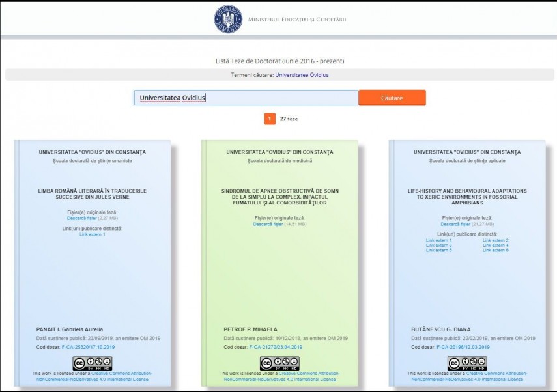Open Link extern 5 of amphibians thesis

438,250
